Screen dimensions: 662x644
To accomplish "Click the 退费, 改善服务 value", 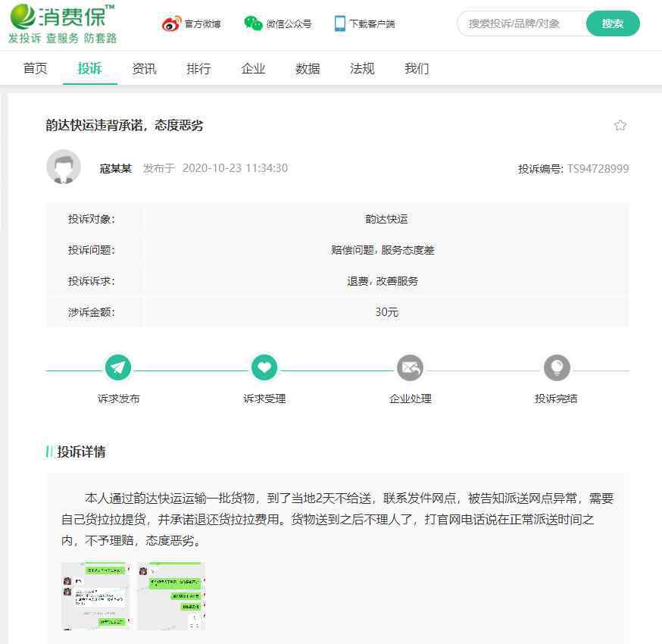I will point(383,281).
